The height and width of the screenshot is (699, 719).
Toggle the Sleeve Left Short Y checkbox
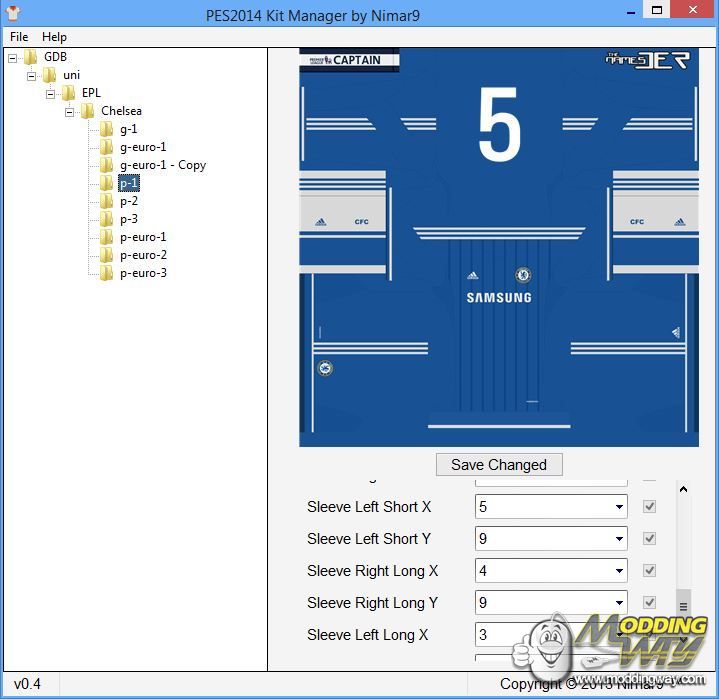[650, 539]
